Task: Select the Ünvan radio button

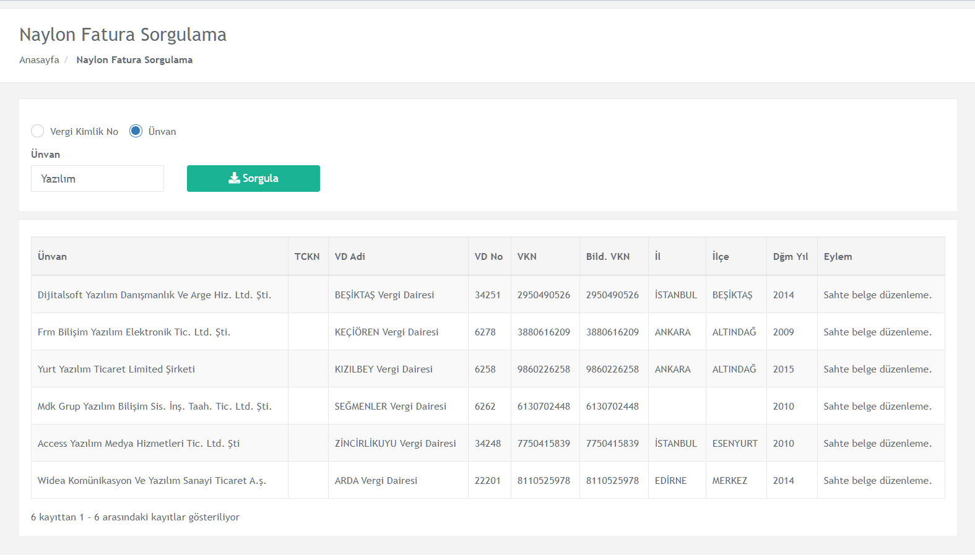Action: [136, 131]
